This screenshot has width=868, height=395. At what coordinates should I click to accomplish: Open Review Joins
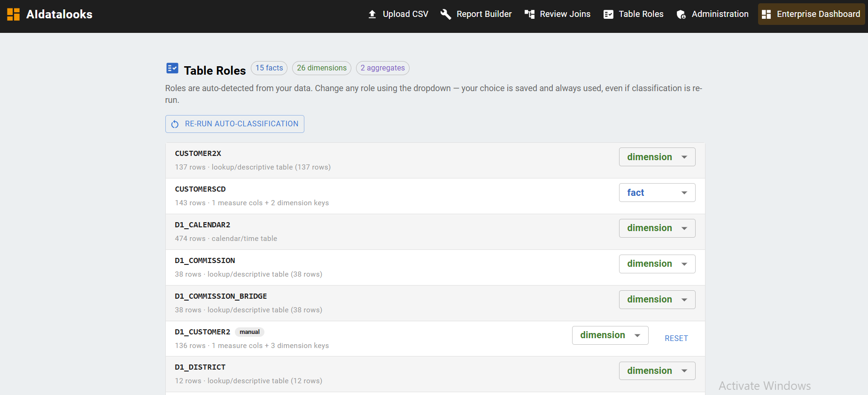558,14
